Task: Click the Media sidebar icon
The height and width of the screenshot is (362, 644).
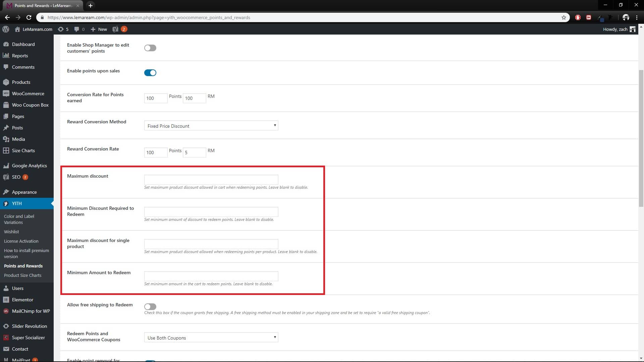Action: 6,139
